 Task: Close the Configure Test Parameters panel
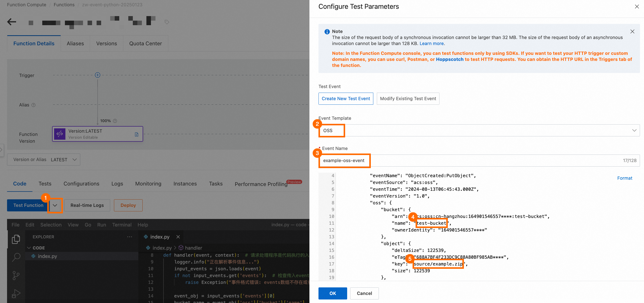637,7
